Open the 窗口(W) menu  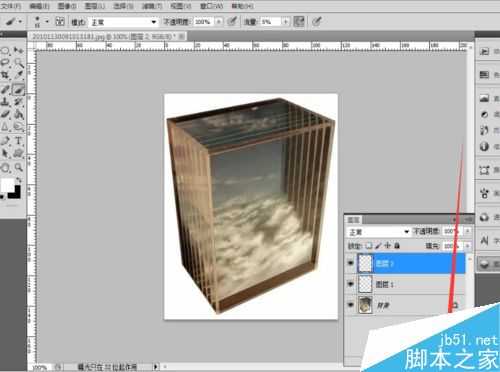pyautogui.click(x=211, y=6)
